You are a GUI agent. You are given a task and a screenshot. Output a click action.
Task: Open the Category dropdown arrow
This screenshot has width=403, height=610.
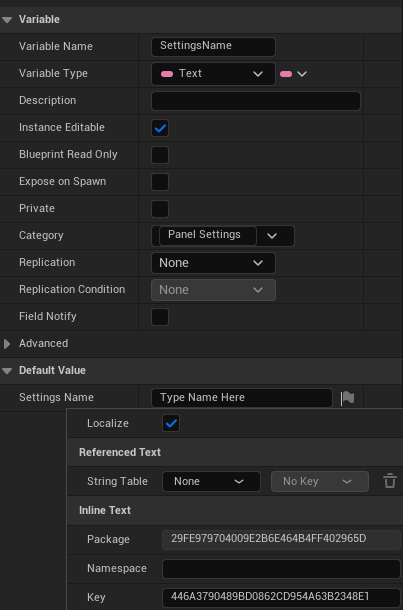tap(272, 236)
